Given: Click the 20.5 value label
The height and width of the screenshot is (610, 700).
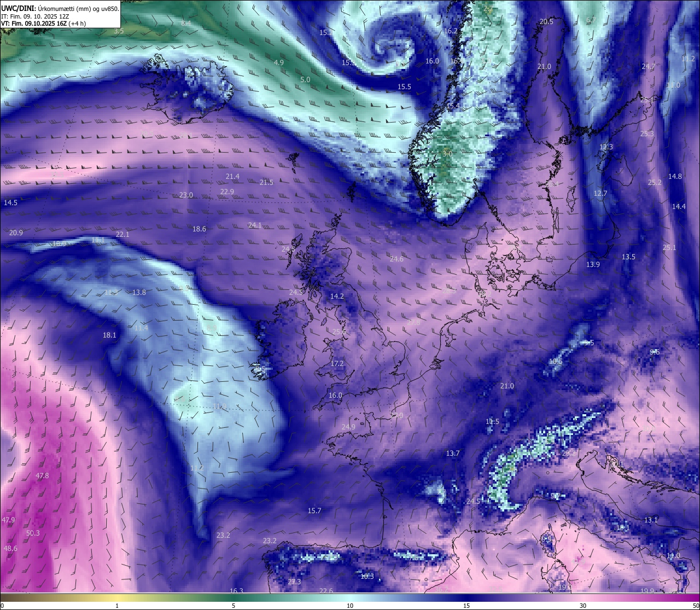Looking at the screenshot, I should [546, 21].
